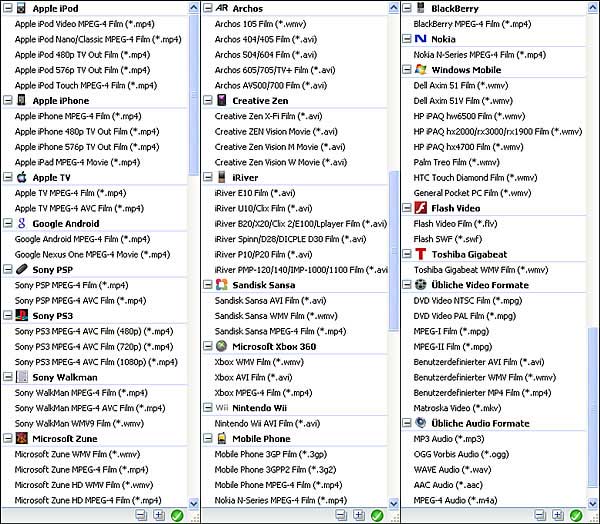Image resolution: width=600 pixels, height=524 pixels.
Task: Click the Sandisk Sansa logo icon
Action: (x=222, y=285)
